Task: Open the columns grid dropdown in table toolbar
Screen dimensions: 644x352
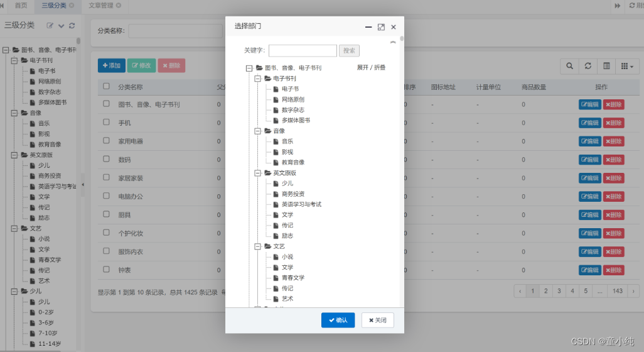Action: (x=627, y=66)
